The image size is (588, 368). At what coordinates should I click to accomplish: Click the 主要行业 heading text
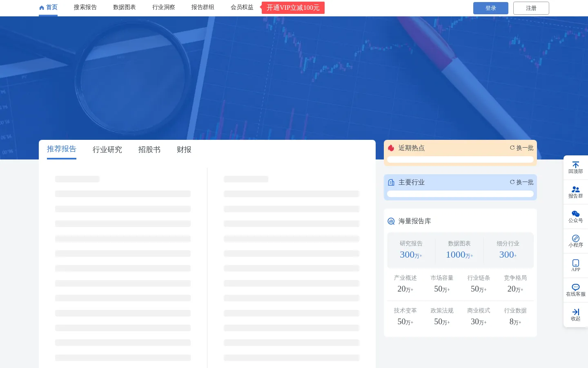(x=412, y=182)
